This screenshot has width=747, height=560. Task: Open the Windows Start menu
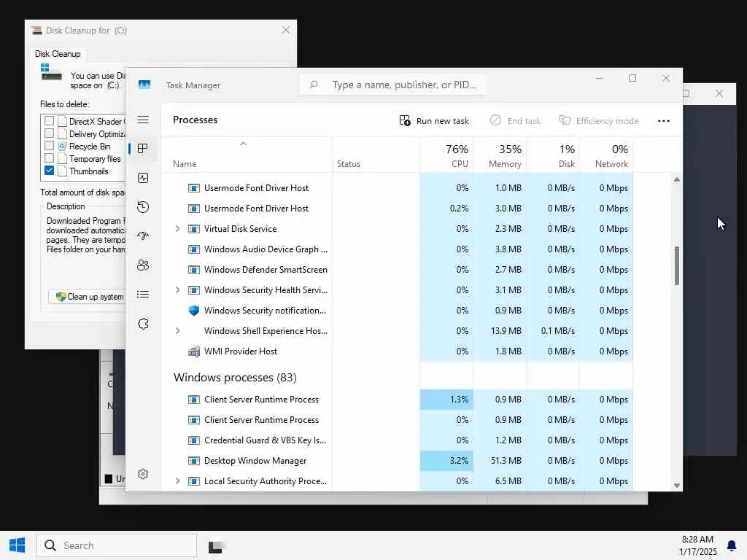[18, 545]
